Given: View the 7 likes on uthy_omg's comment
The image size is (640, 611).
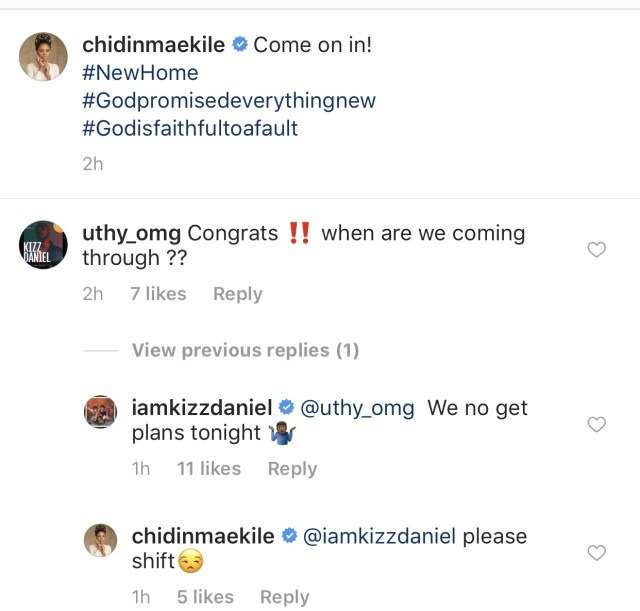Looking at the screenshot, I should 158,294.
